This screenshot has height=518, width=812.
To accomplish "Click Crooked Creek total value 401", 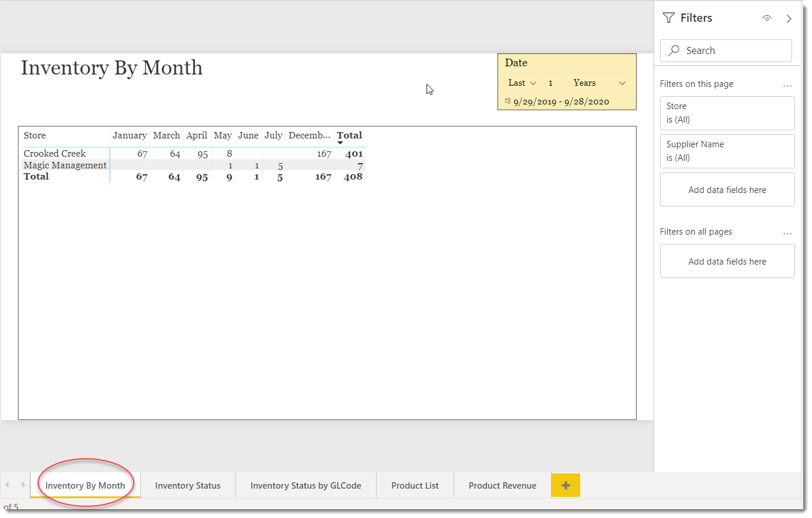I will coord(354,154).
